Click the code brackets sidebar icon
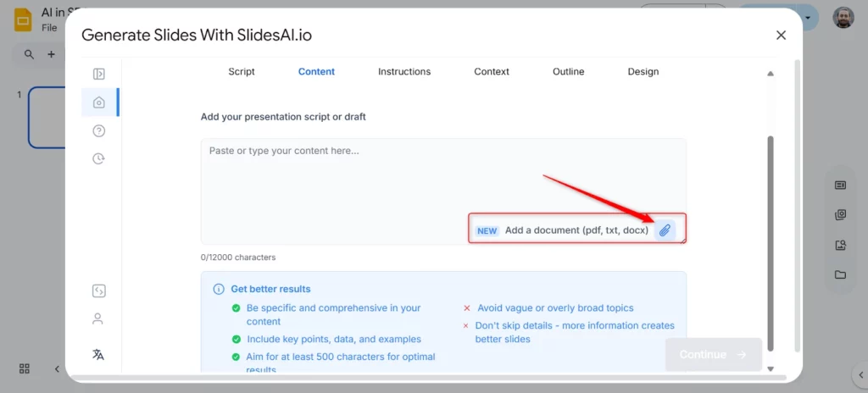This screenshot has width=868, height=393. (99, 291)
